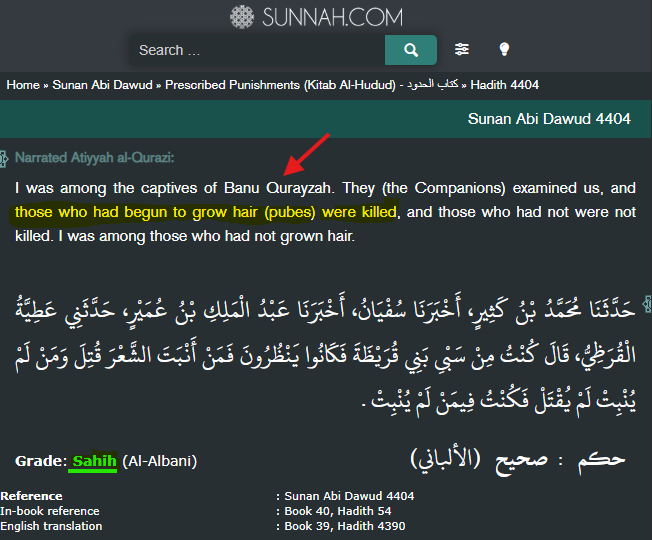Go to Home breadcrumb link

(23, 85)
